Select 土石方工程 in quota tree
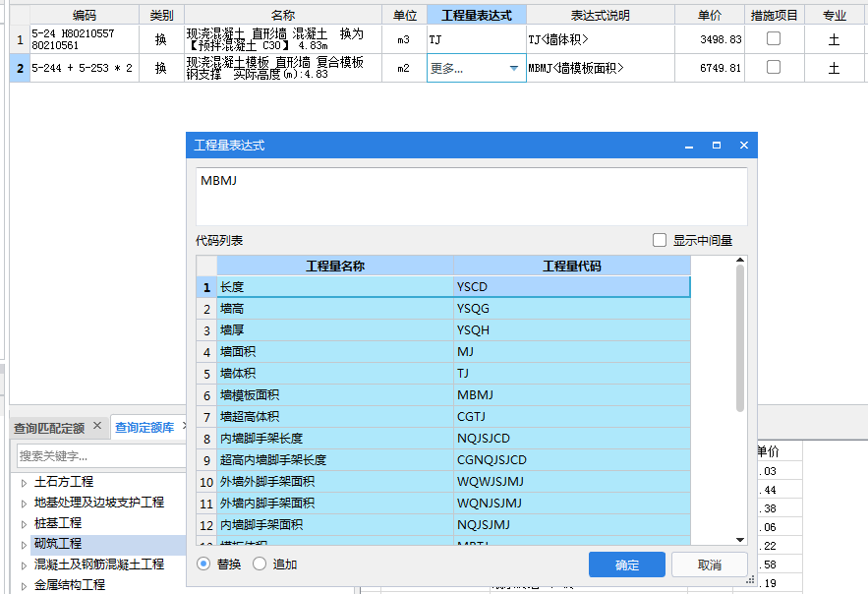868x594 pixels. pyautogui.click(x=64, y=482)
